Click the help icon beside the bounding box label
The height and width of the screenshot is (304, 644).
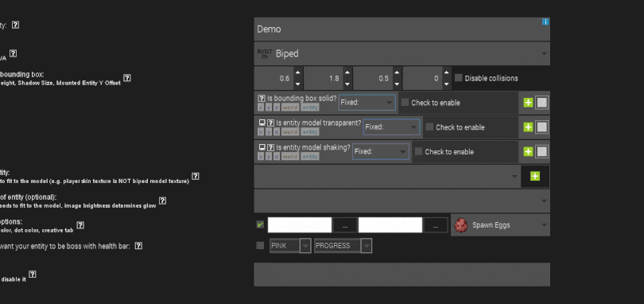click(127, 78)
